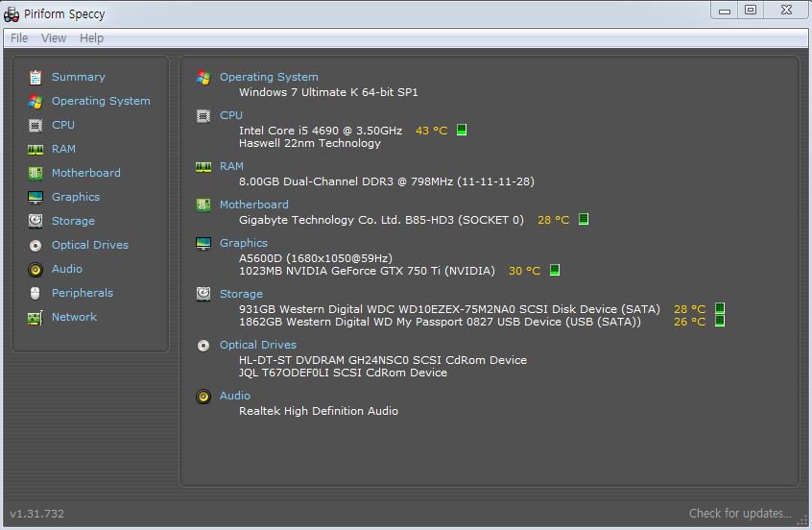
Task: Open Peripherals section in sidebar
Action: point(83,293)
